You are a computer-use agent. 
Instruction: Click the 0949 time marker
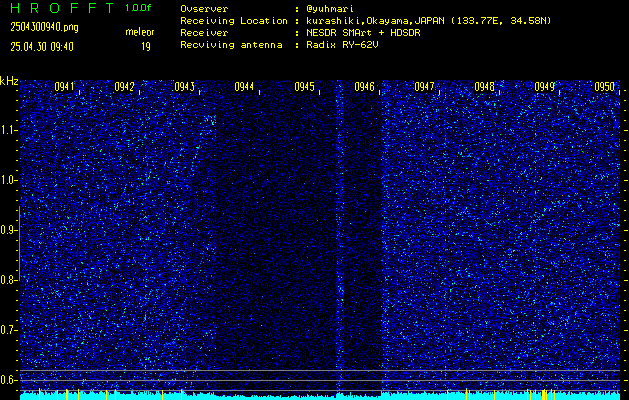point(545,87)
